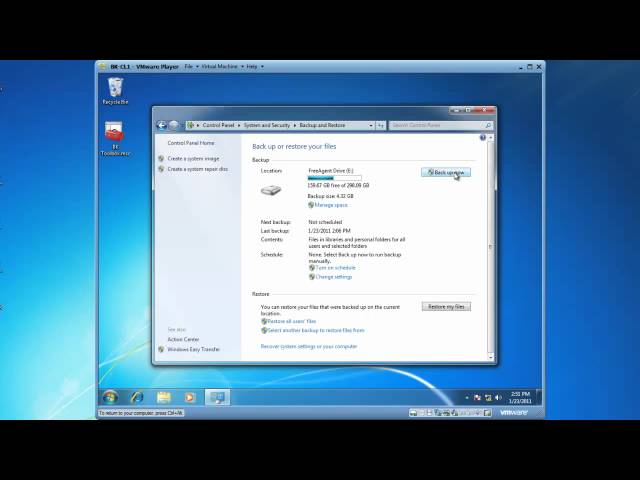Open Control Panel Home link

pyautogui.click(x=191, y=143)
